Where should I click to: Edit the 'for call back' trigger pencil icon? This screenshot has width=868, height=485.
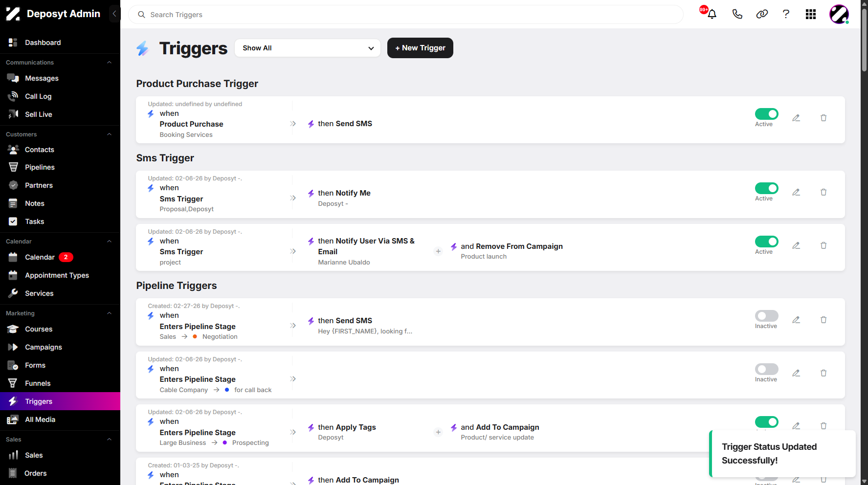tap(796, 373)
